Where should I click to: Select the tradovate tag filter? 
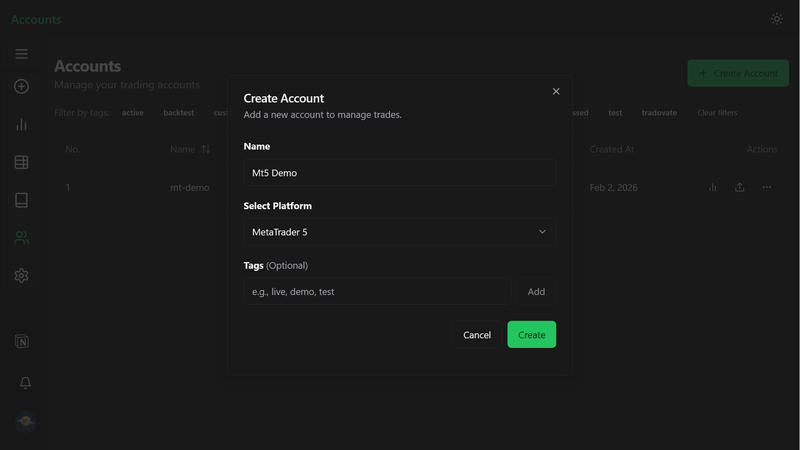click(659, 113)
